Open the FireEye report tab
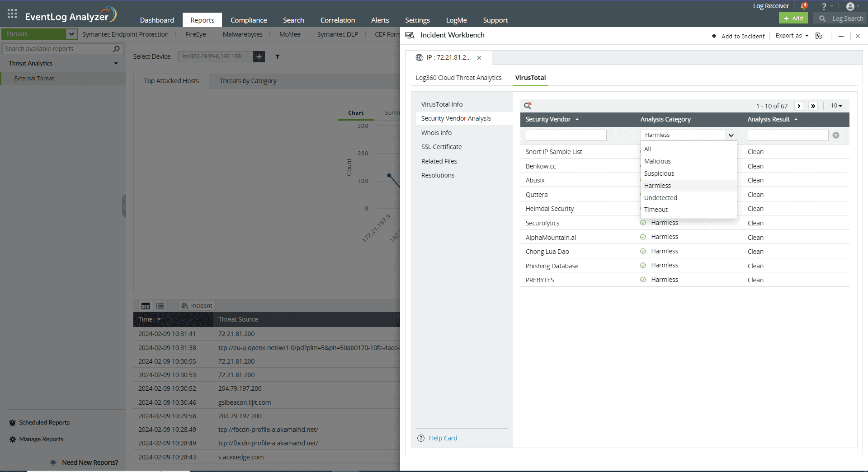This screenshot has width=868, height=472. tap(195, 34)
